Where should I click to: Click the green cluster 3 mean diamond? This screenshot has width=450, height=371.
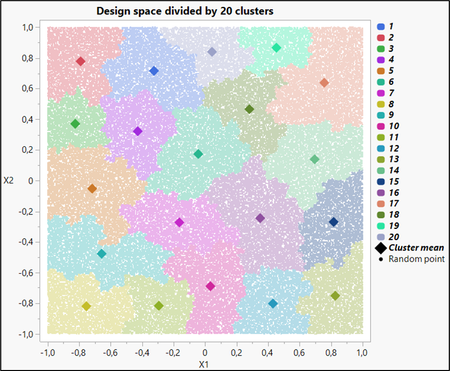(x=75, y=124)
